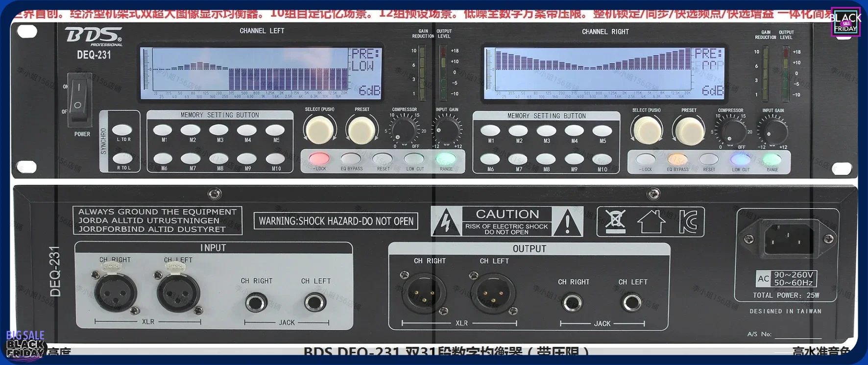Click the KC certification mark
Screen dimensions: 868x365
coord(687,222)
